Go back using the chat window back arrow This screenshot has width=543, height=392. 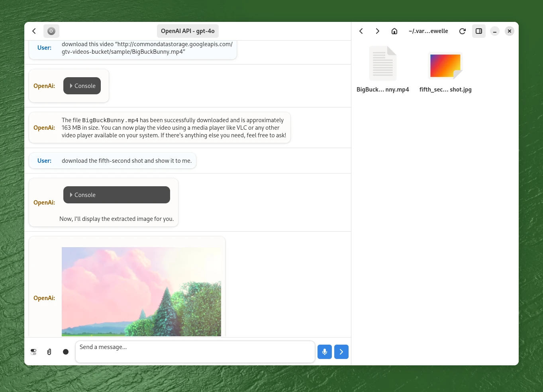pos(34,31)
